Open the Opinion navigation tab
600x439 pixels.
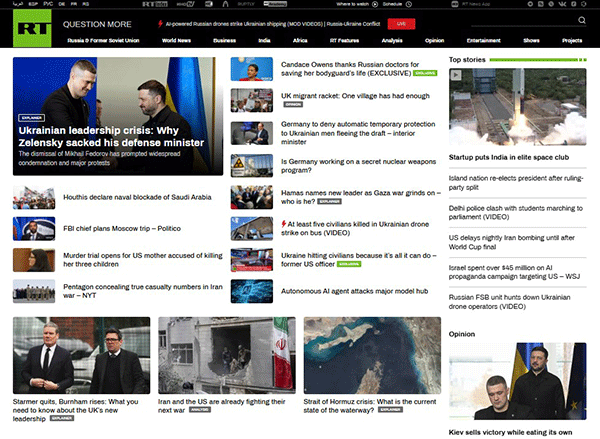[434, 41]
